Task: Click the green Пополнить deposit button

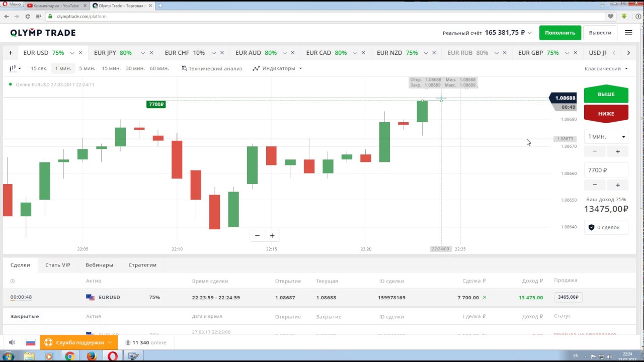Action: [x=560, y=33]
